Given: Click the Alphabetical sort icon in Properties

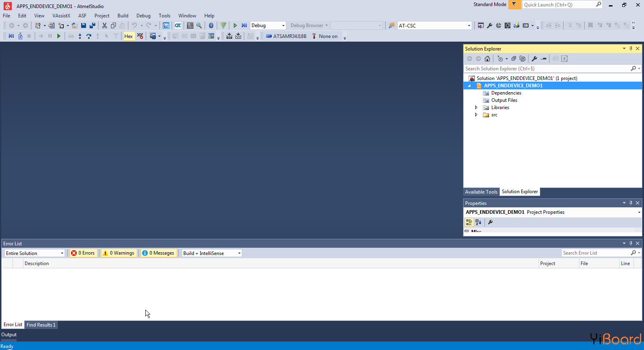Looking at the screenshot, I should click(x=478, y=222).
